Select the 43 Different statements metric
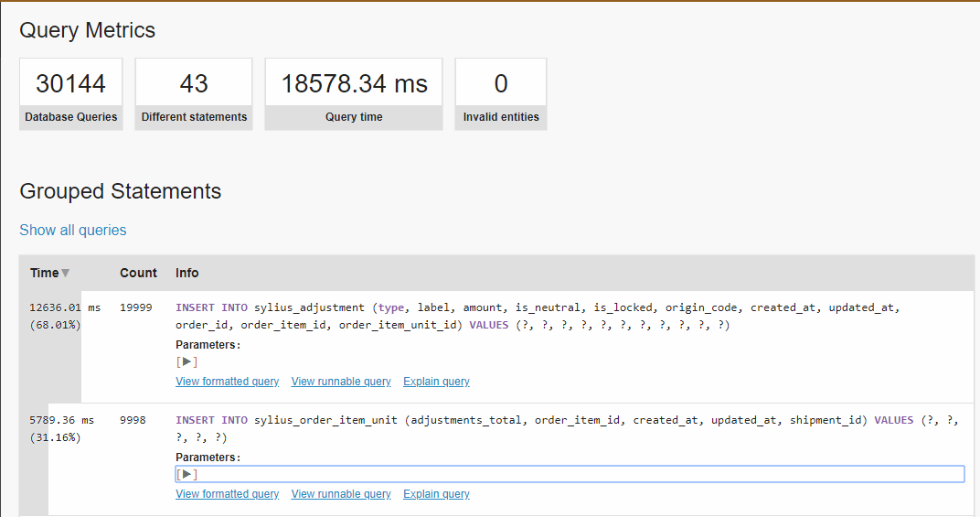 coord(194,94)
